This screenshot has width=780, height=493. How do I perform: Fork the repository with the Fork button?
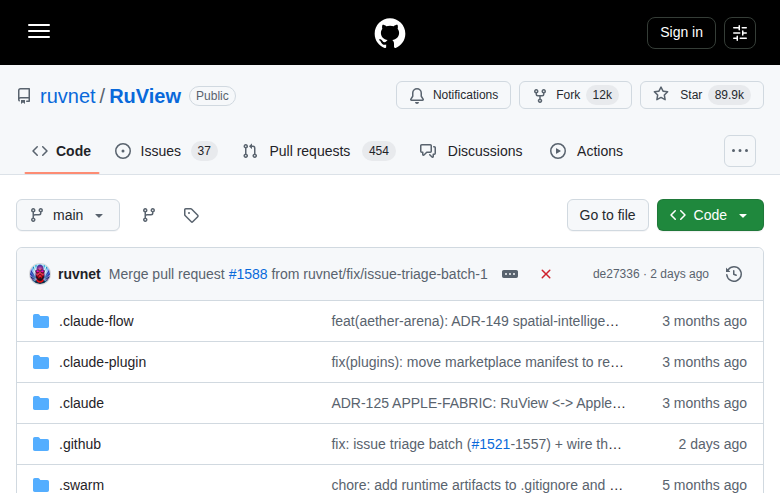pyautogui.click(x=575, y=95)
